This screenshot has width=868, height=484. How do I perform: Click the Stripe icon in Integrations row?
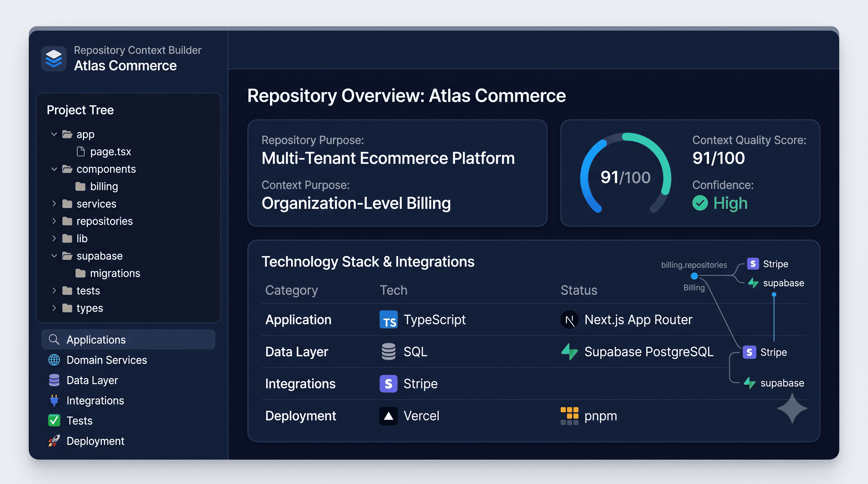[x=389, y=383]
